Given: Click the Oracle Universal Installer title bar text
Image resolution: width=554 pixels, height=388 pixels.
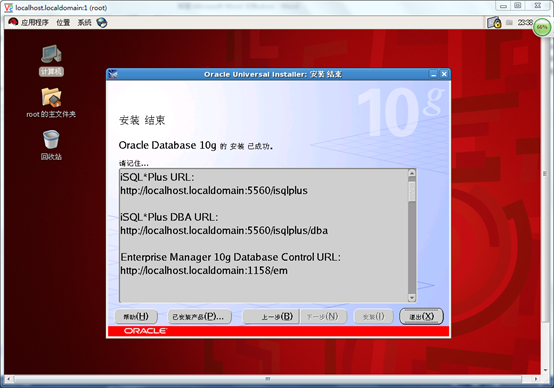Looking at the screenshot, I should [273, 74].
